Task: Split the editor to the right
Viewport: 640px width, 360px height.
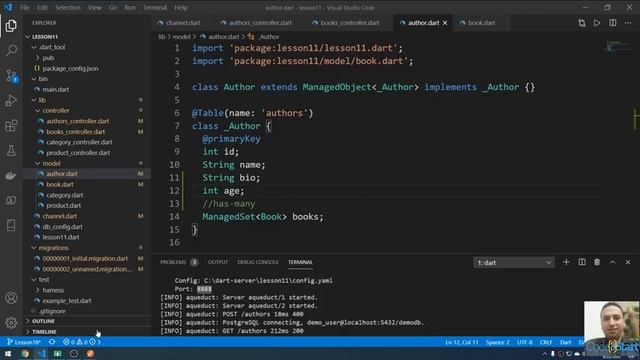Action: [x=613, y=23]
